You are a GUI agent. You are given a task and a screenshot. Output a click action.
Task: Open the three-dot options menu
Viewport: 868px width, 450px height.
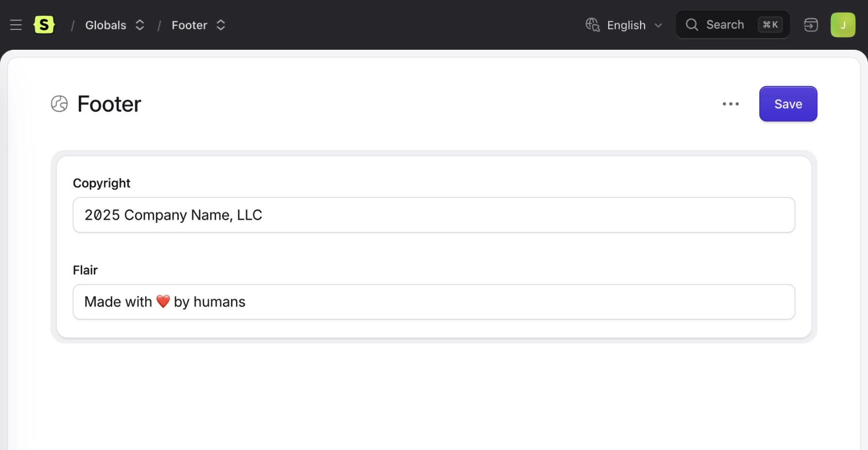point(731,104)
